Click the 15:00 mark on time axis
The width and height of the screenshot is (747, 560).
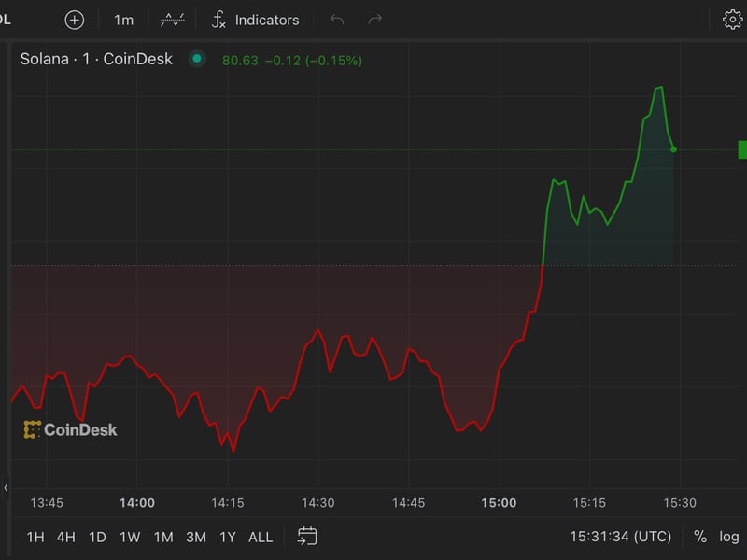click(499, 503)
